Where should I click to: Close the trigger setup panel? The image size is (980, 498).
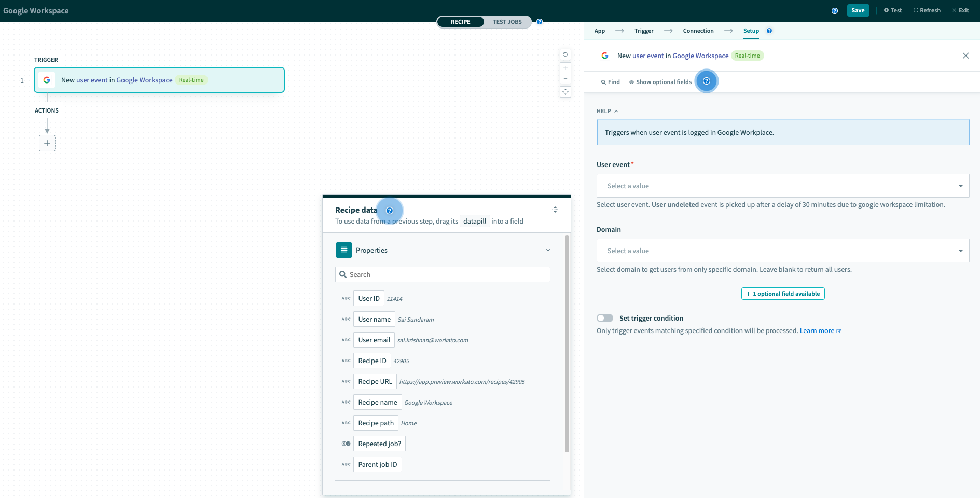point(965,56)
